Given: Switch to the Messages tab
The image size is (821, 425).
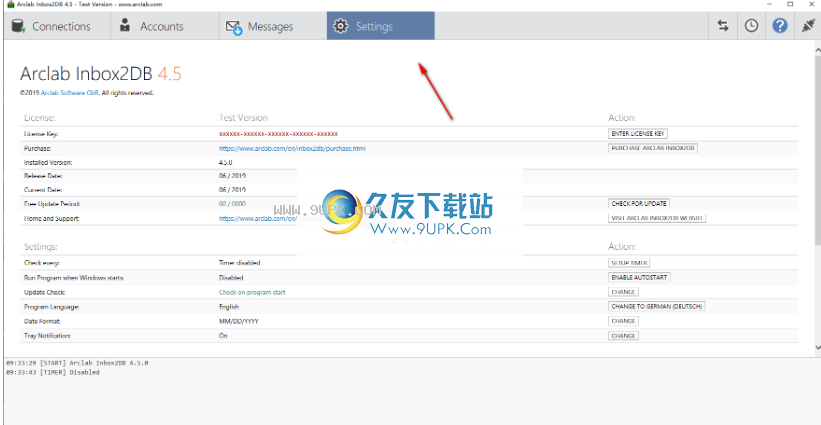Looking at the screenshot, I should [x=273, y=26].
